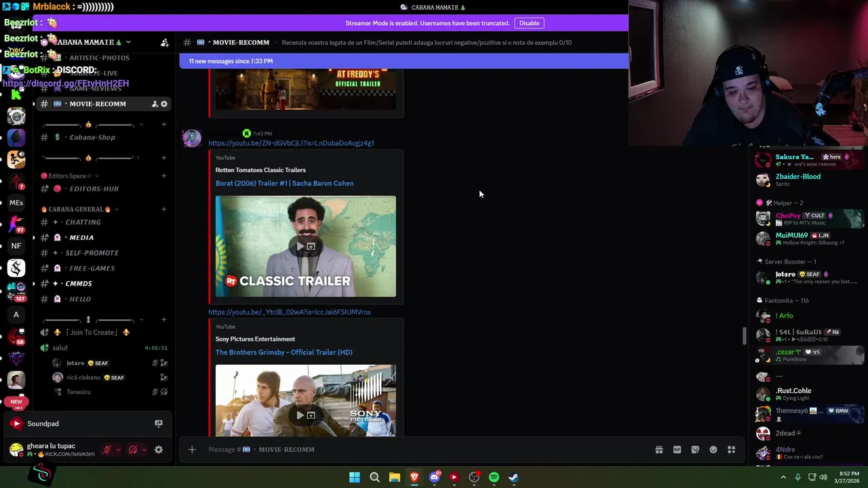Open the server with 127 notifications badge
The width and height of the screenshot is (868, 488).
[16, 292]
